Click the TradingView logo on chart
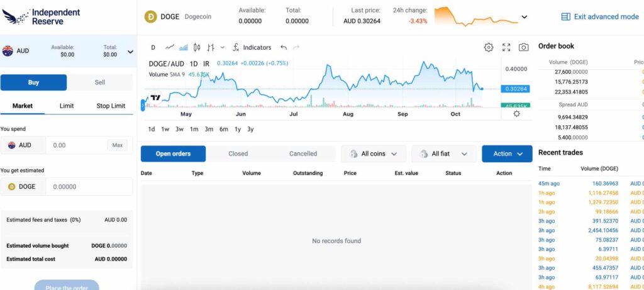The height and width of the screenshot is (290, 644). 155,98
